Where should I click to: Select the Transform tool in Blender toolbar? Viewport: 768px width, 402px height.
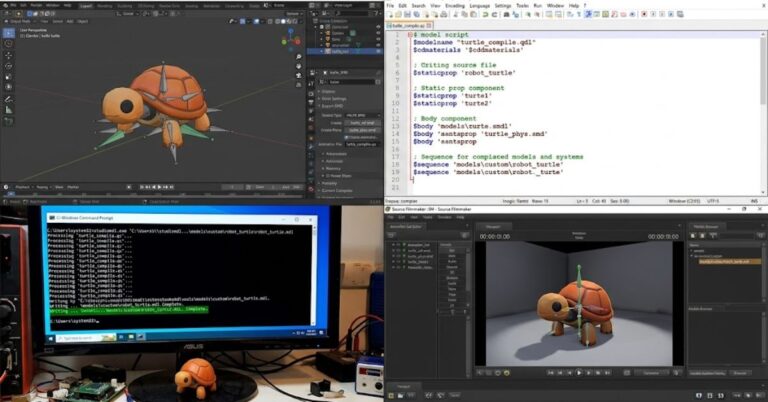[9, 87]
